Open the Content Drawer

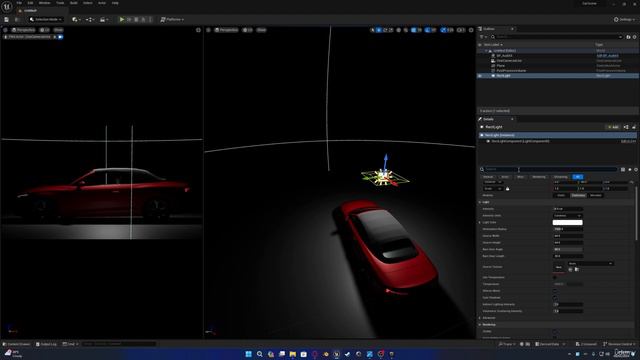tap(17, 344)
